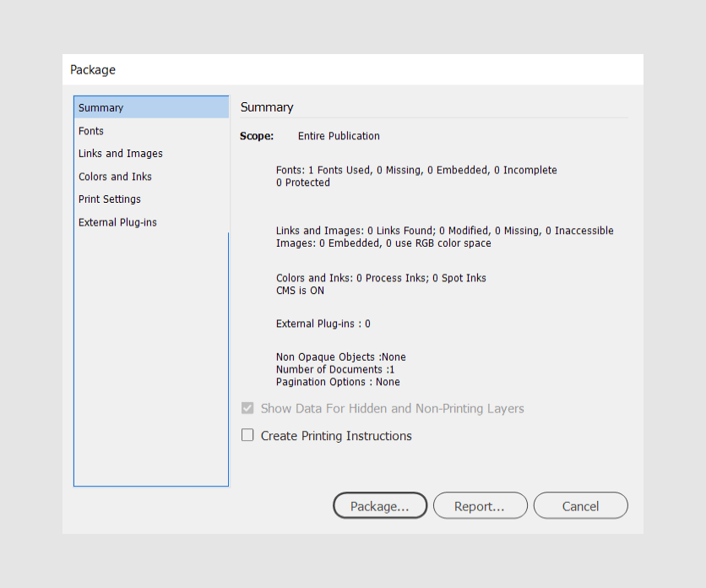Viewport: 706px width, 588px height.
Task: Click the CMS is ON status text
Action: point(301,290)
